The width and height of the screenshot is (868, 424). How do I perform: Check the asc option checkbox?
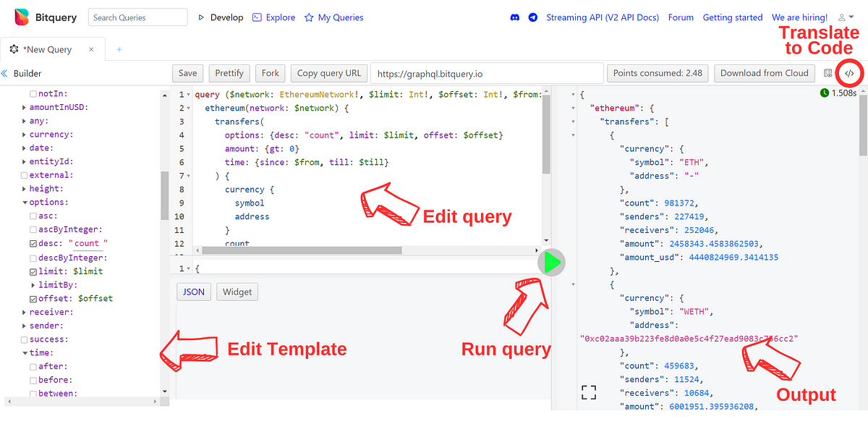pyautogui.click(x=33, y=216)
